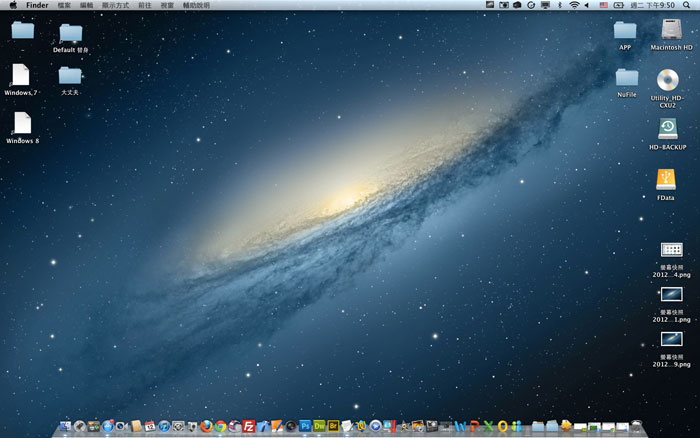
Task: Launch QuickTime Player from the Dock
Action: pyautogui.click(x=375, y=426)
